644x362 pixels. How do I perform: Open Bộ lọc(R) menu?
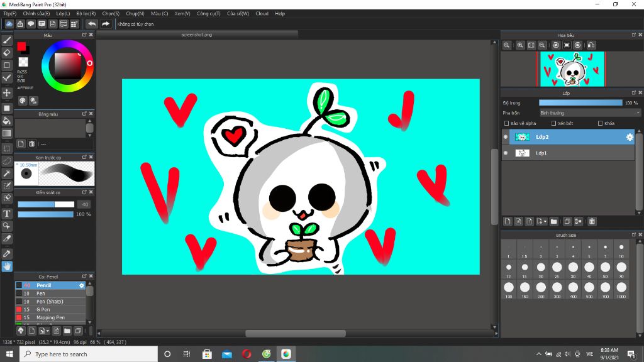86,14
